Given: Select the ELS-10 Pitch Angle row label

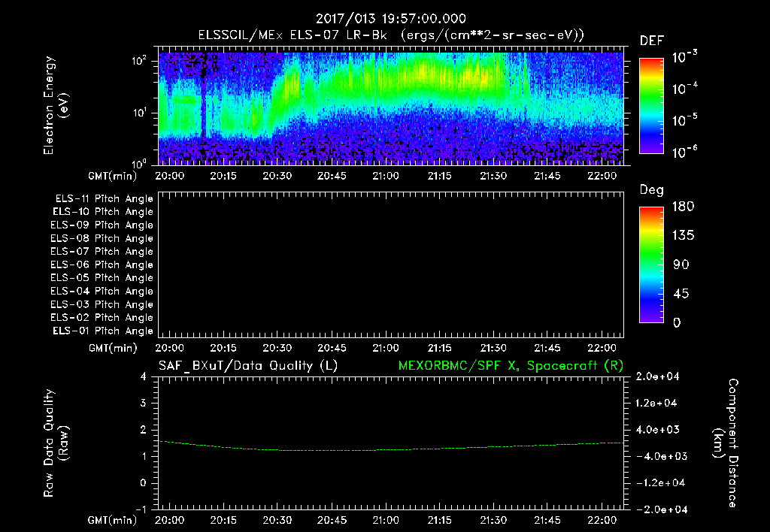Looking at the screenshot, I should 103,212.
